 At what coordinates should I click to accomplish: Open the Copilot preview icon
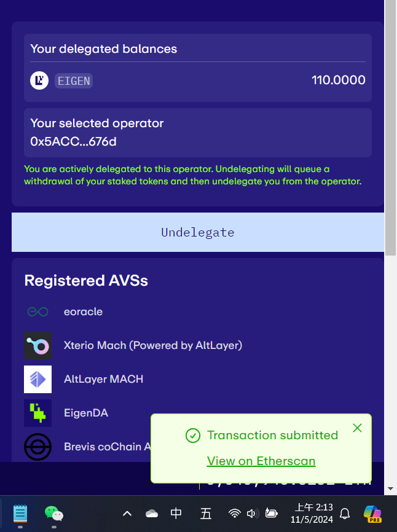point(372,514)
